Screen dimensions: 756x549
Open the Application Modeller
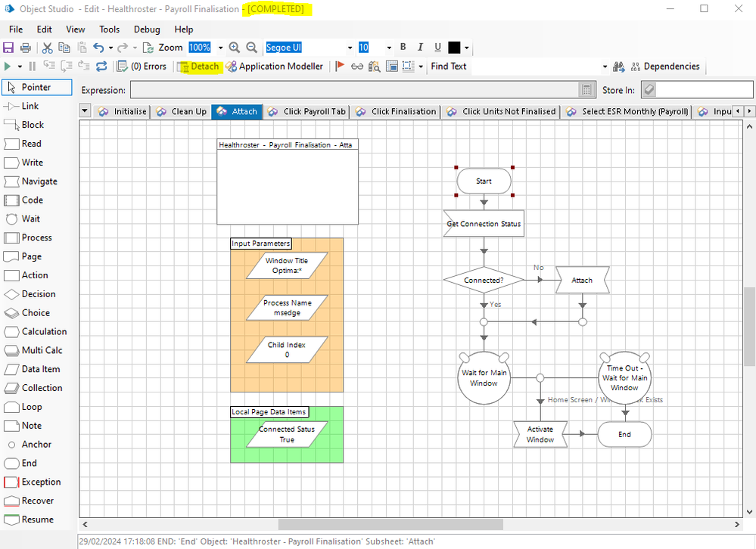click(x=275, y=67)
